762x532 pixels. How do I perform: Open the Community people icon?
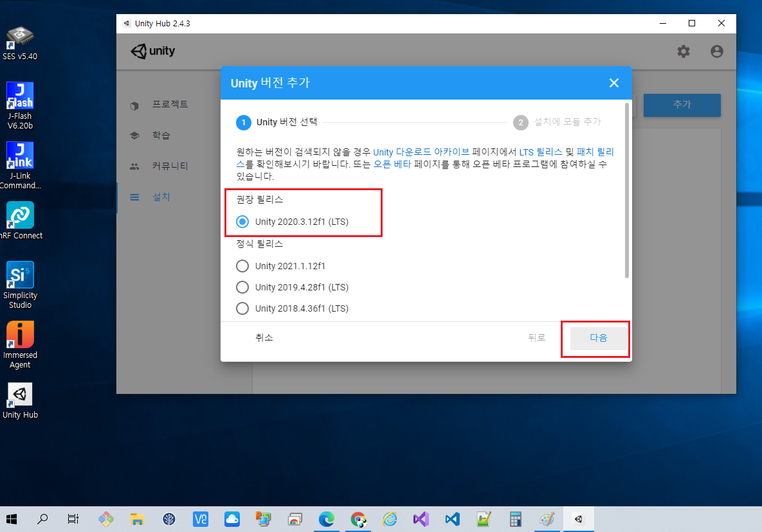tap(134, 166)
